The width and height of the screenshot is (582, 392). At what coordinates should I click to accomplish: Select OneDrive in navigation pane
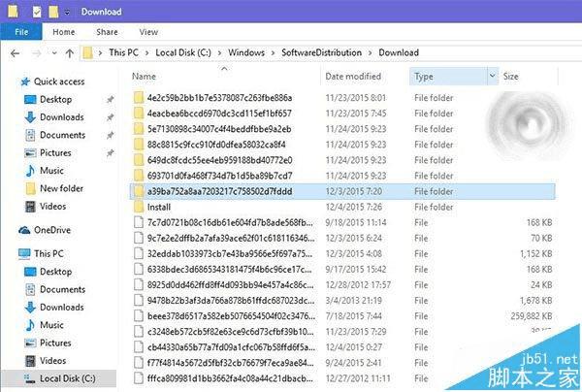(52, 230)
